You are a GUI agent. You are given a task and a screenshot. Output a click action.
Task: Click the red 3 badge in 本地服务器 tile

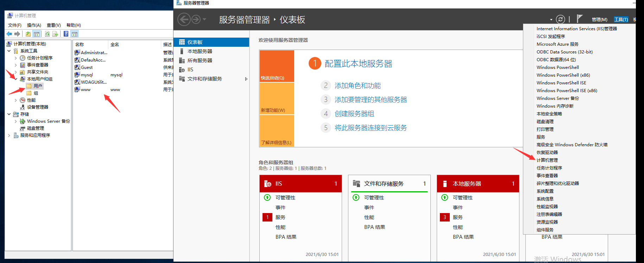[x=444, y=217]
